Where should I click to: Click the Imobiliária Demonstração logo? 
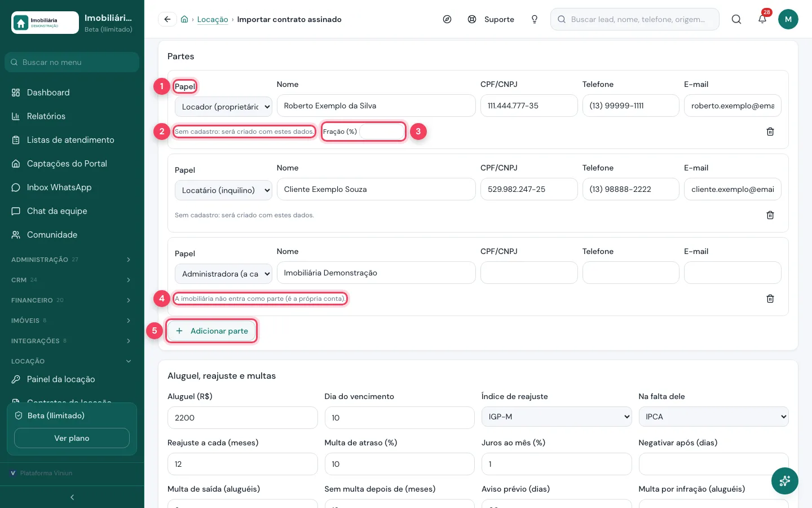pos(45,23)
